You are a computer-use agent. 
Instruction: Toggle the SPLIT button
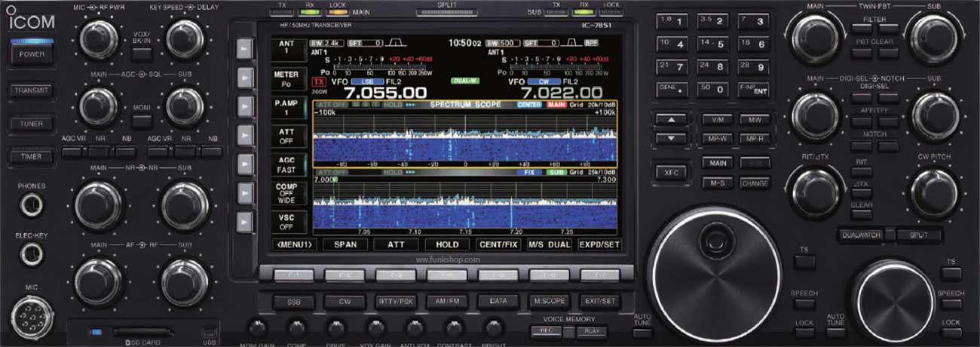[x=919, y=235]
